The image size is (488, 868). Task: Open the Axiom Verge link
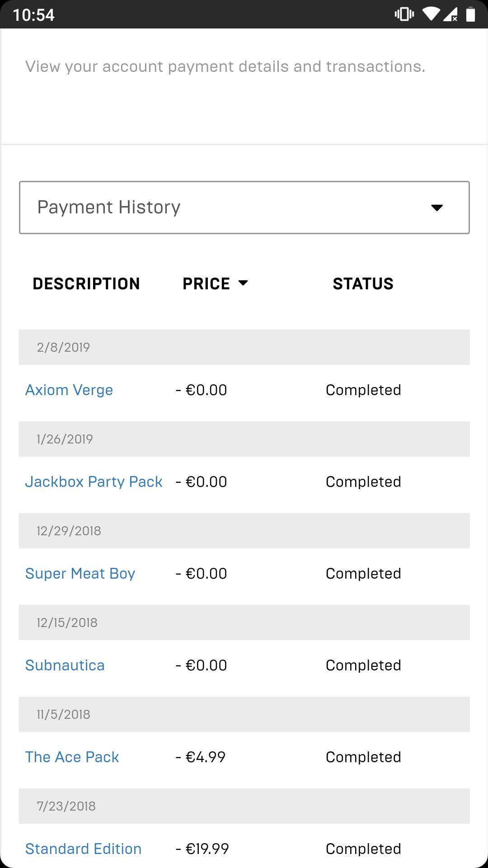point(69,390)
